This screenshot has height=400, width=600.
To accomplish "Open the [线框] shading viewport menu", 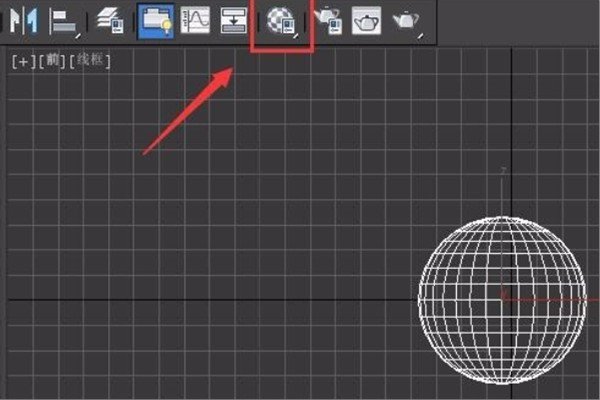I will click(x=90, y=61).
